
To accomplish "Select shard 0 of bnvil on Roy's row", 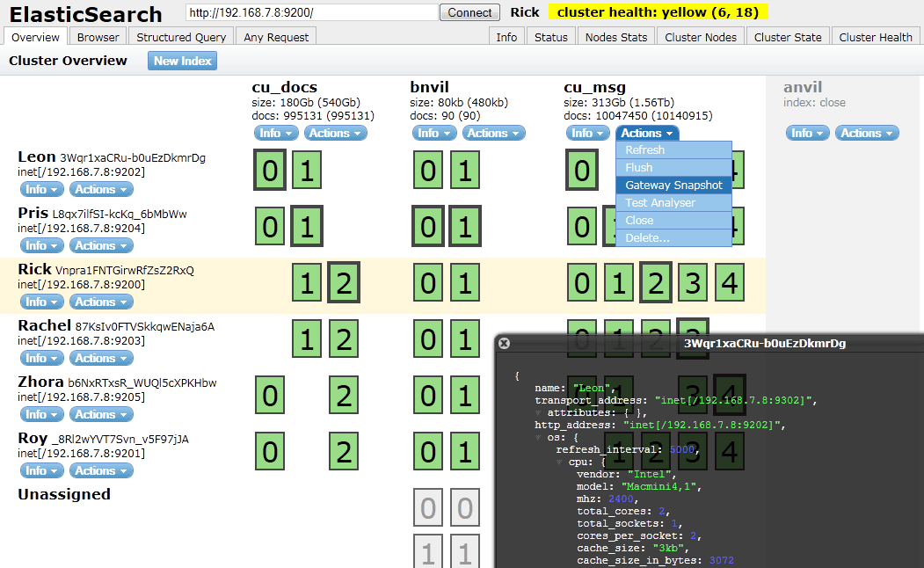I will [428, 452].
